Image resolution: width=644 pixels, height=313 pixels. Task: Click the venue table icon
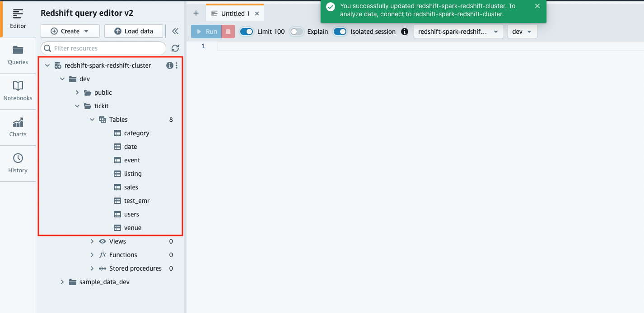pyautogui.click(x=117, y=228)
